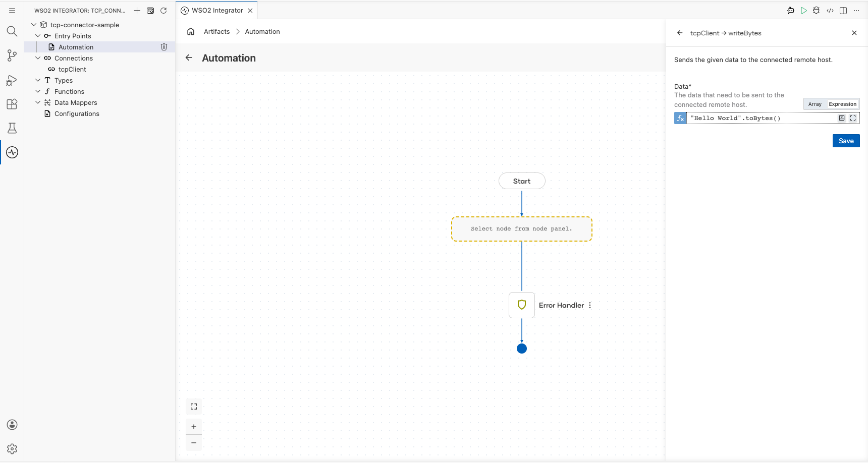The width and height of the screenshot is (868, 463).
Task: Zoom in on the diagram
Action: click(194, 427)
